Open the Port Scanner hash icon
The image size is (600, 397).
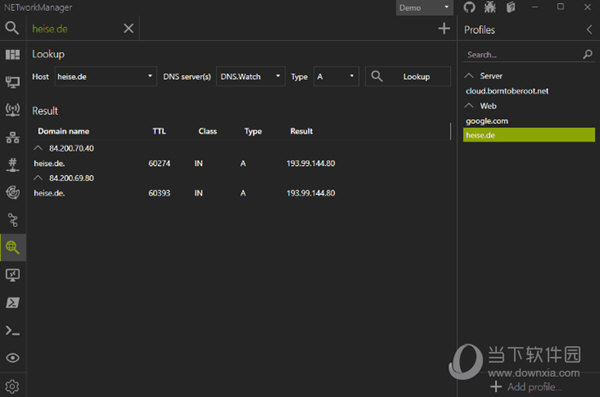point(13,165)
